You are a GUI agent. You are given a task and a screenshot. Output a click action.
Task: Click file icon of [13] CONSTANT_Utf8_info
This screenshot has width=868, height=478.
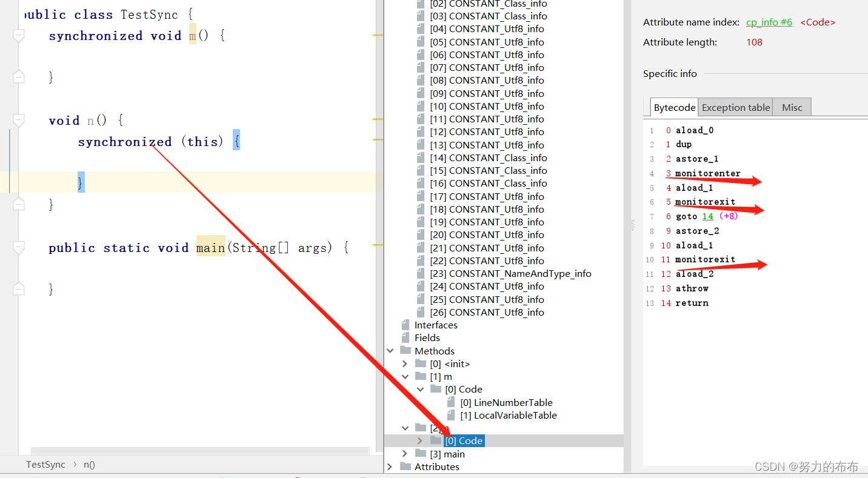pyautogui.click(x=421, y=145)
